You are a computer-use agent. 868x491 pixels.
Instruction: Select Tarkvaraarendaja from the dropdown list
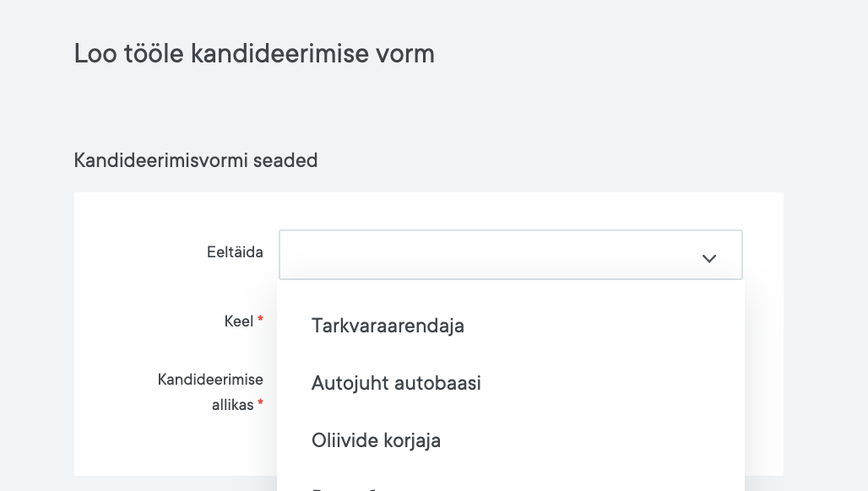[x=388, y=326]
